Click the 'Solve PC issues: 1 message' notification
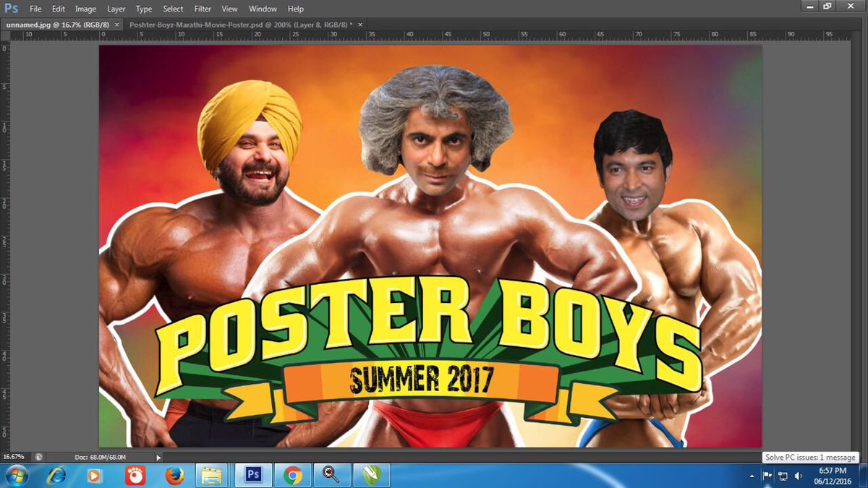This screenshot has height=488, width=868. click(809, 457)
